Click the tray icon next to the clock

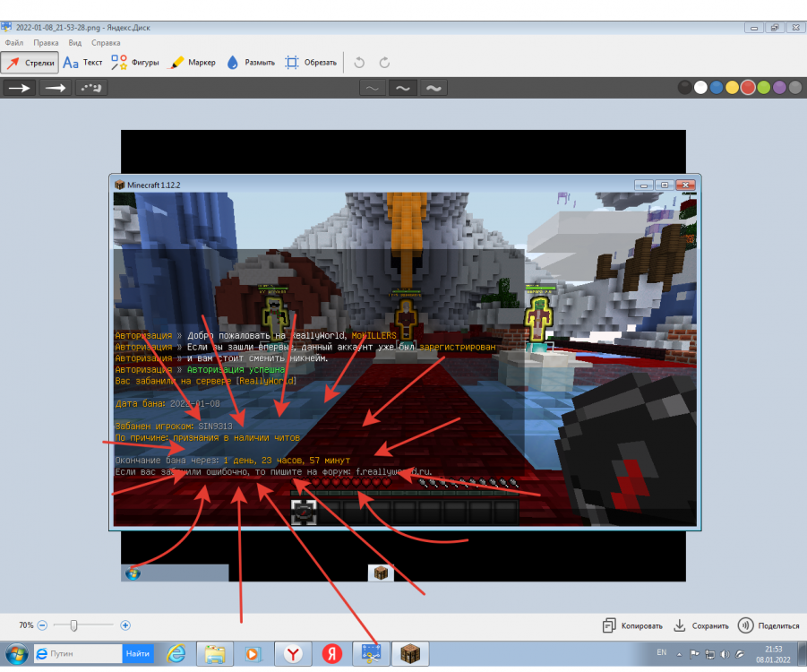click(740, 654)
